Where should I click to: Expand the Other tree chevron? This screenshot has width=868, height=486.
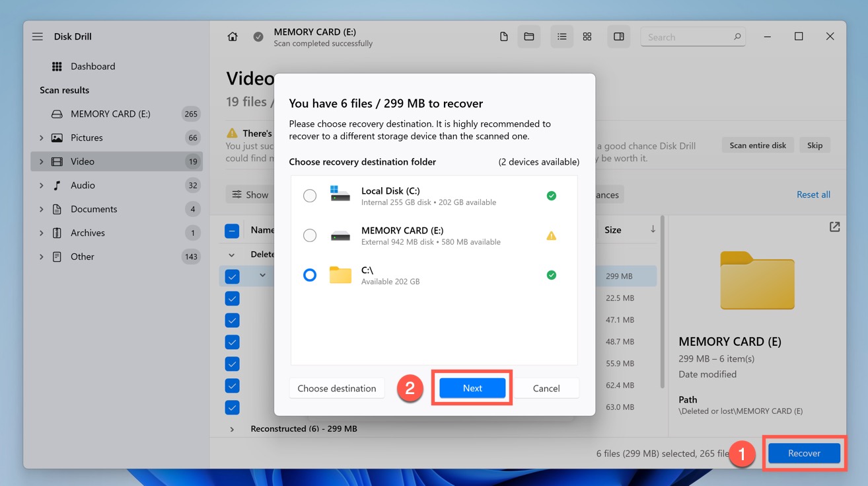[41, 257]
